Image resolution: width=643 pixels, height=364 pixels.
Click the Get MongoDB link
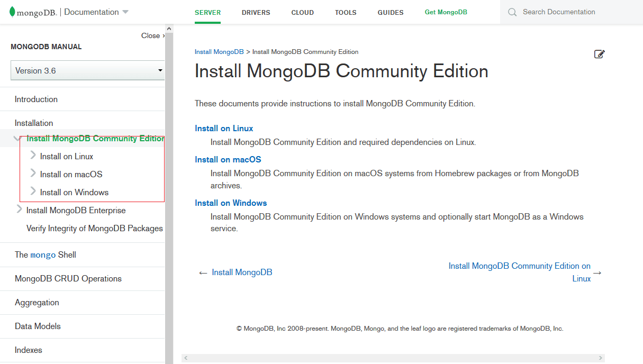pos(446,12)
